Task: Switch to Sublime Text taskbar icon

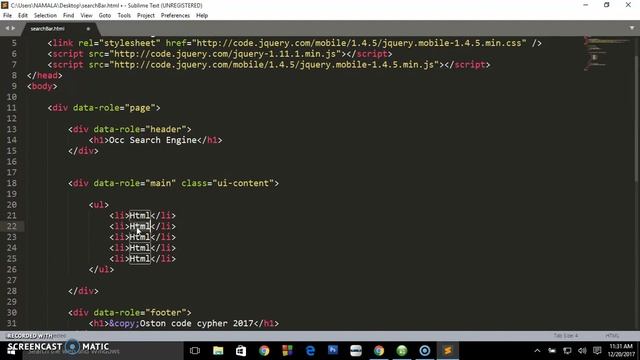Action: click(448, 351)
